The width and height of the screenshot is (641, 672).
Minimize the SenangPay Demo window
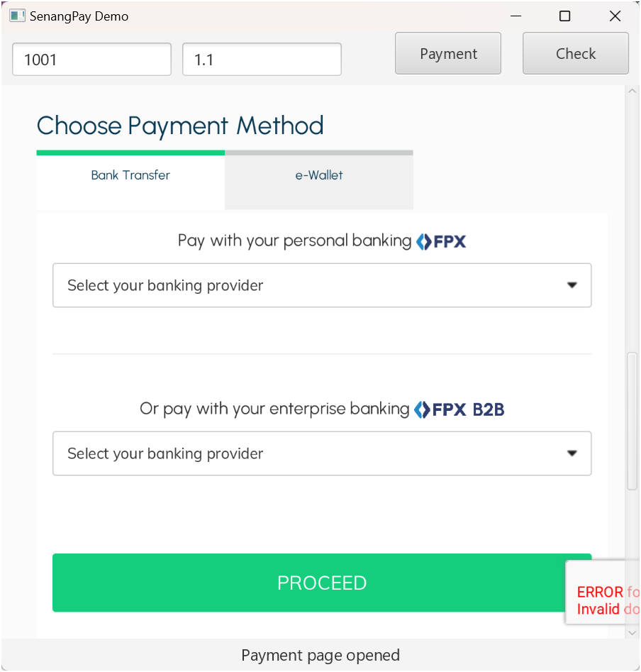pyautogui.click(x=515, y=16)
